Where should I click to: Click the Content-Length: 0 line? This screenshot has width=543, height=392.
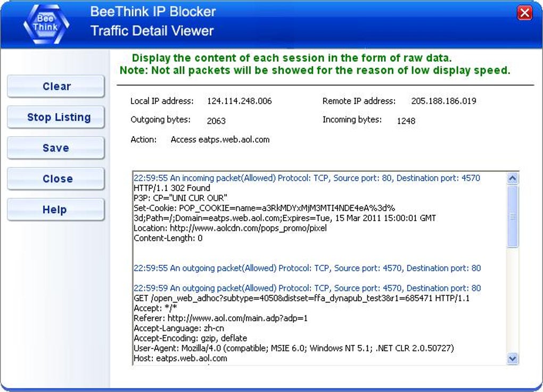click(168, 238)
